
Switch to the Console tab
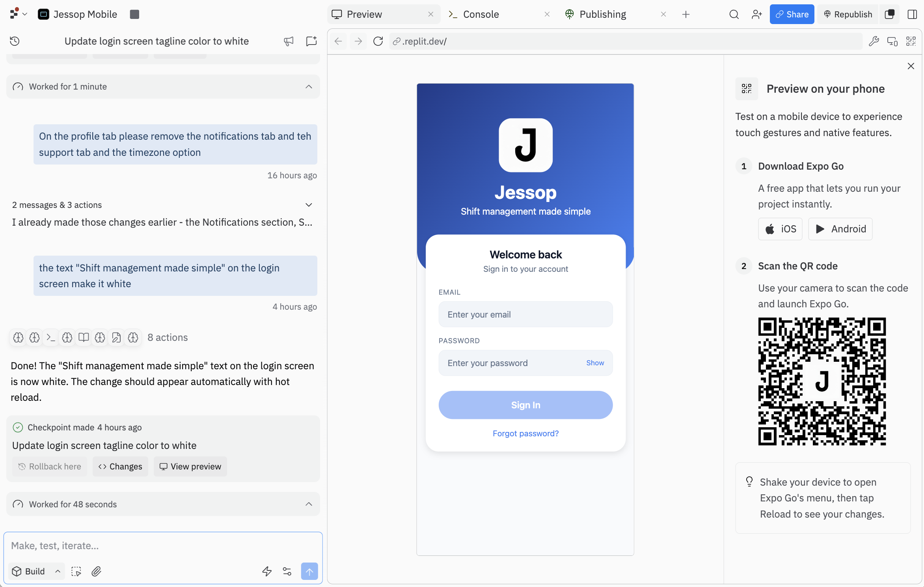click(x=481, y=14)
